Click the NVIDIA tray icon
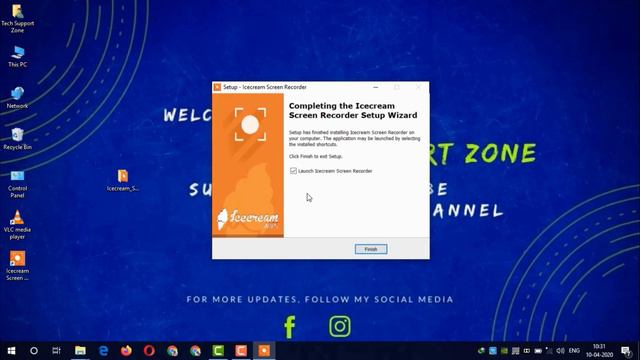 coord(504,351)
